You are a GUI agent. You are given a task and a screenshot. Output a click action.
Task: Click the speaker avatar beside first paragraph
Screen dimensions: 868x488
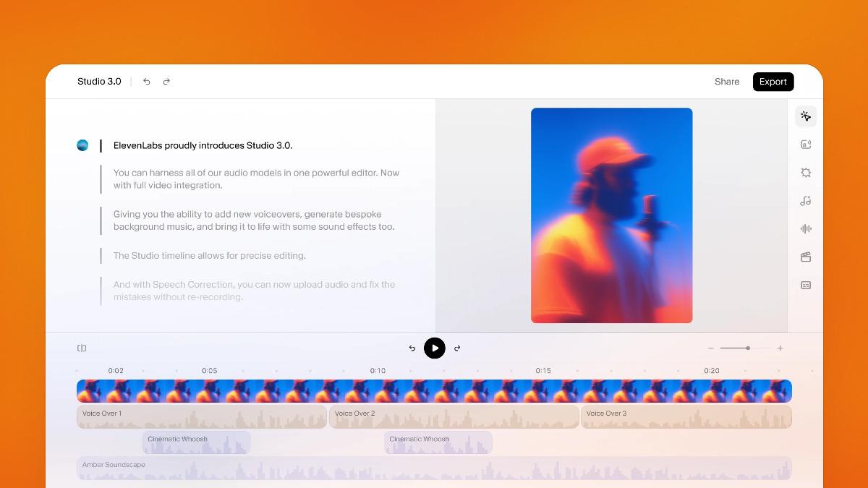coord(82,145)
